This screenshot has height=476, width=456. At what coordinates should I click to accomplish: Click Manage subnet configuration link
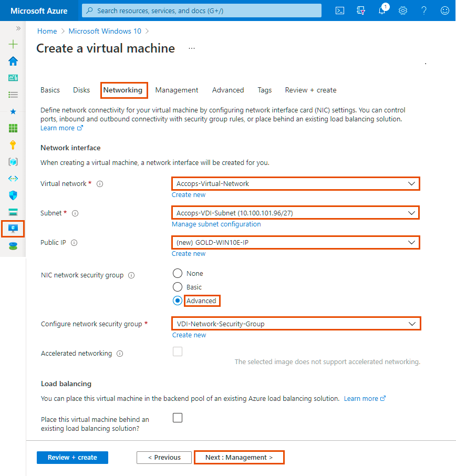coord(216,224)
